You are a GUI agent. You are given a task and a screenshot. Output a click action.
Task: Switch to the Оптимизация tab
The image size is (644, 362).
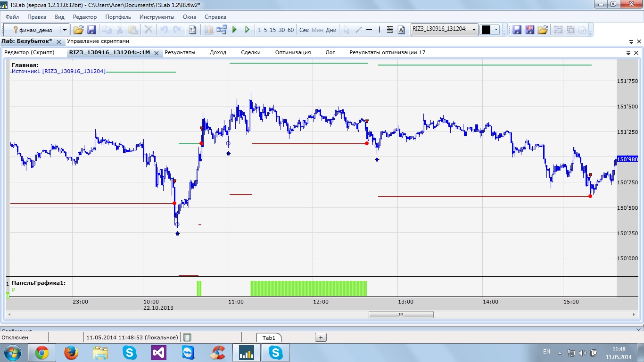click(x=293, y=52)
